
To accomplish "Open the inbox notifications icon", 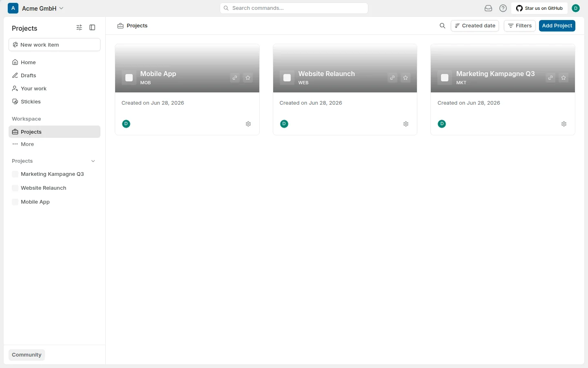I will [x=488, y=8].
